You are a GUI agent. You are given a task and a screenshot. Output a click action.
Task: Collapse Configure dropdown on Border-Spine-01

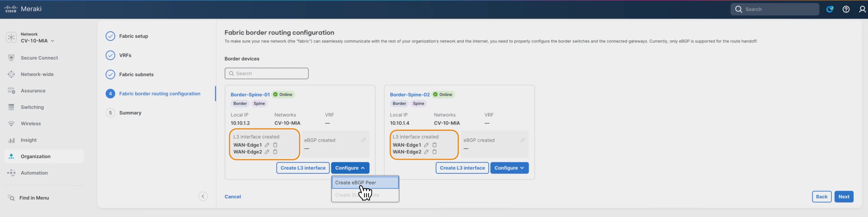[350, 168]
